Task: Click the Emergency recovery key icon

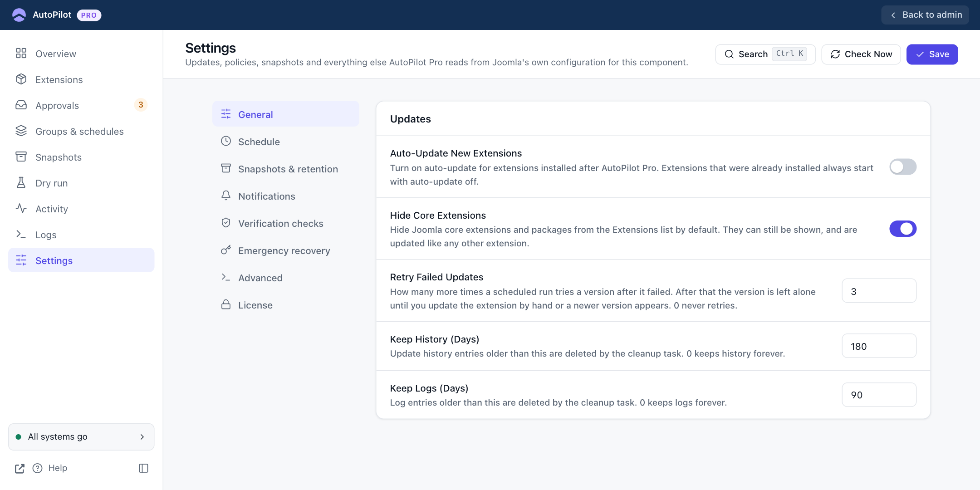Action: coord(226,250)
